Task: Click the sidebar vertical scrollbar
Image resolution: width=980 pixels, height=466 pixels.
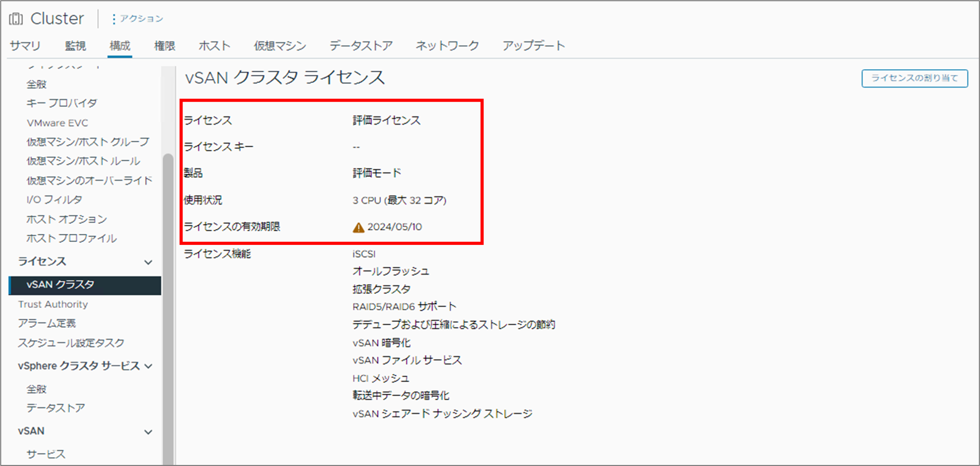Action: click(x=168, y=308)
